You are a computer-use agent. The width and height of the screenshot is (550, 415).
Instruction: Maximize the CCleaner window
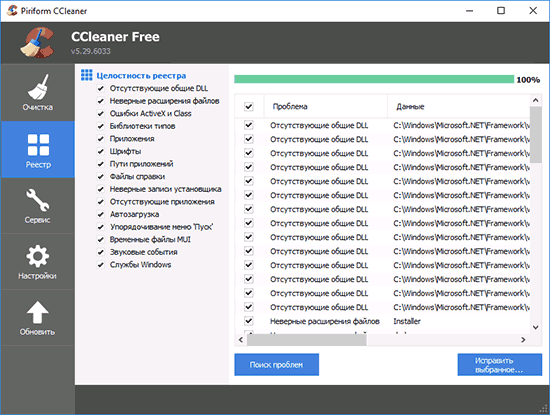click(501, 11)
